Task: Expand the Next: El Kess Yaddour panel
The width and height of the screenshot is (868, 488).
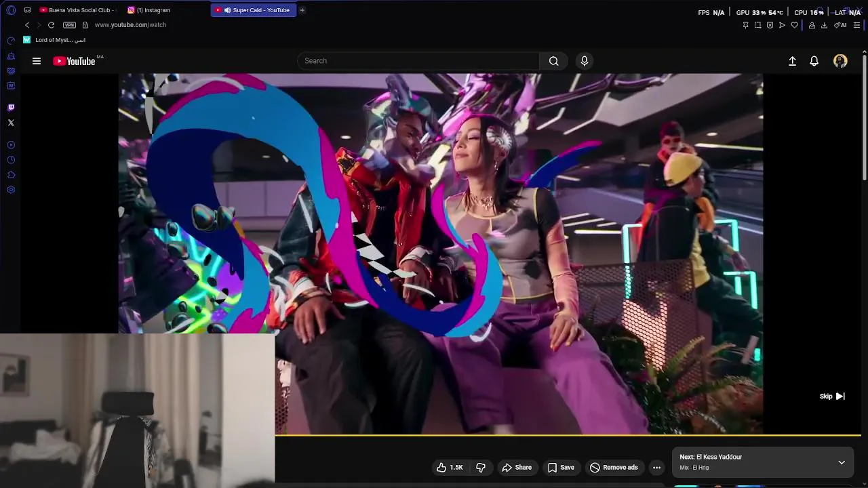Action: tap(842, 462)
